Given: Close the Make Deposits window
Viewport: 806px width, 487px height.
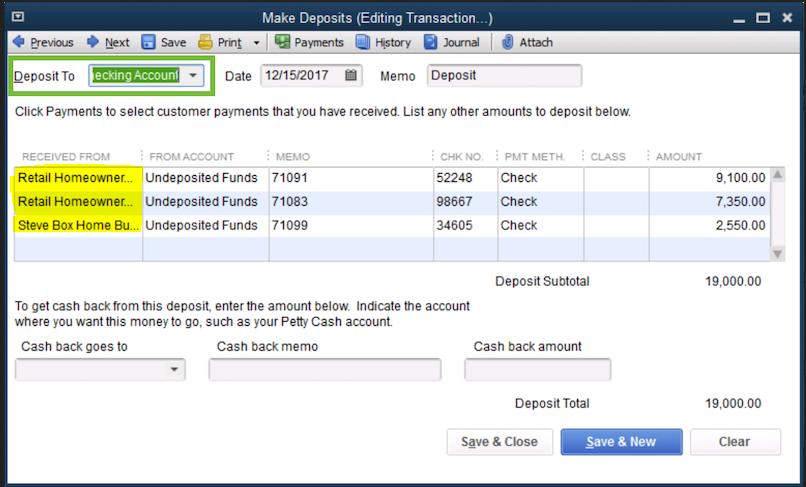Looking at the screenshot, I should 787,18.
